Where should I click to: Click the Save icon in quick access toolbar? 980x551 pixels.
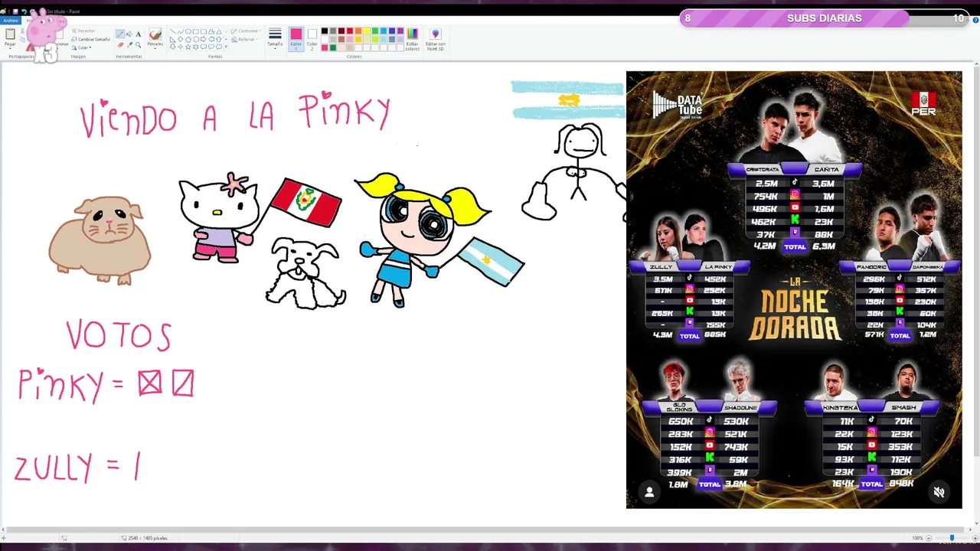[15, 11]
